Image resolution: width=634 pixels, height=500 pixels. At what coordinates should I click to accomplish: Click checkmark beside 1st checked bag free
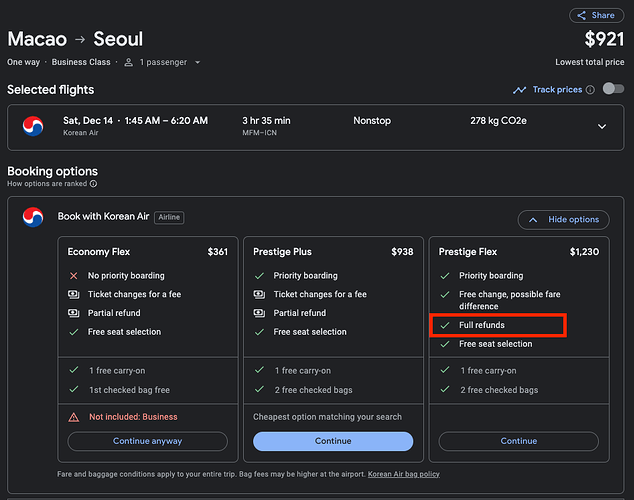point(74,389)
